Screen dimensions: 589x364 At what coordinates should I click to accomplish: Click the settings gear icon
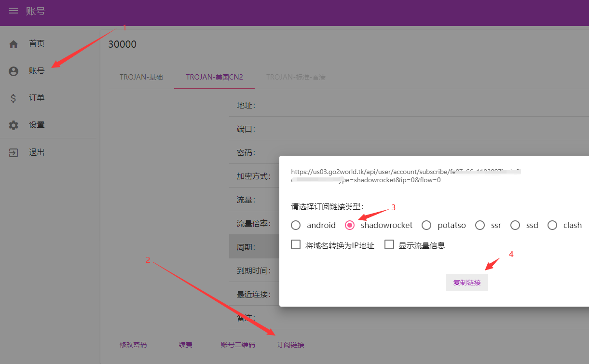point(14,125)
